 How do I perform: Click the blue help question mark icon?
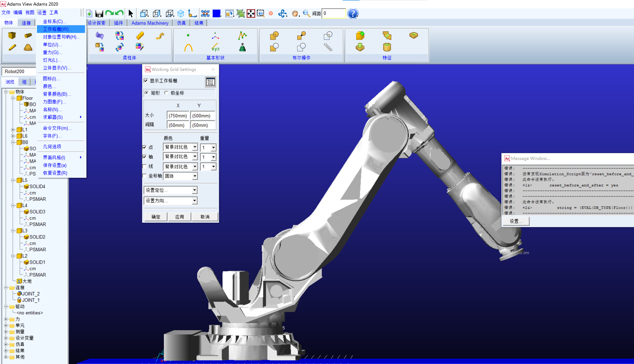352,13
